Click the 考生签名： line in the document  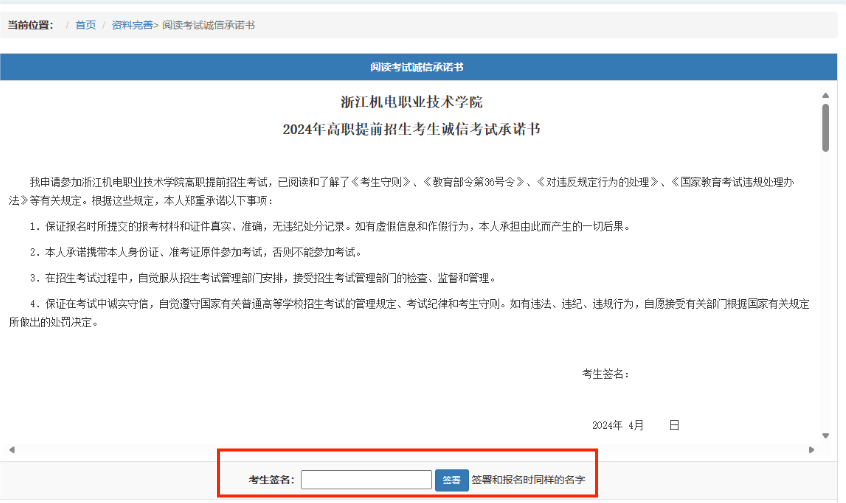click(x=605, y=373)
